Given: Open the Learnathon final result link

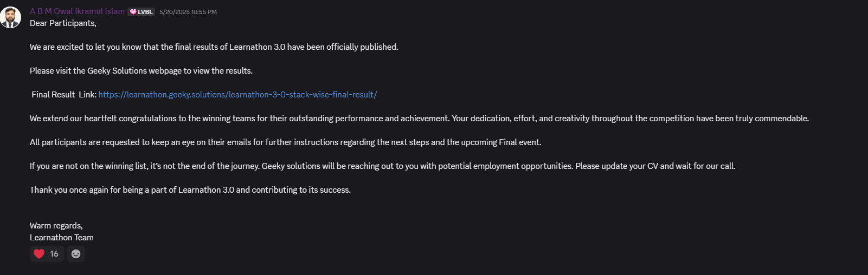Looking at the screenshot, I should (x=237, y=95).
